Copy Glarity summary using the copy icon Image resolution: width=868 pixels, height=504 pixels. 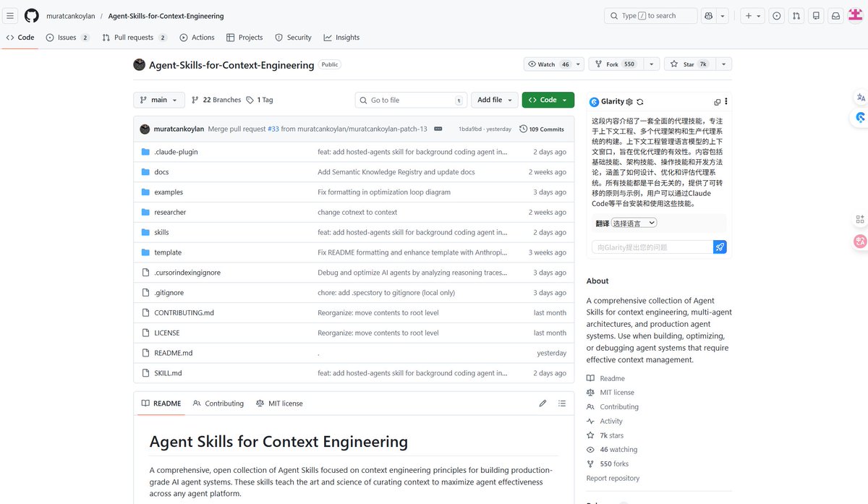[x=716, y=101]
